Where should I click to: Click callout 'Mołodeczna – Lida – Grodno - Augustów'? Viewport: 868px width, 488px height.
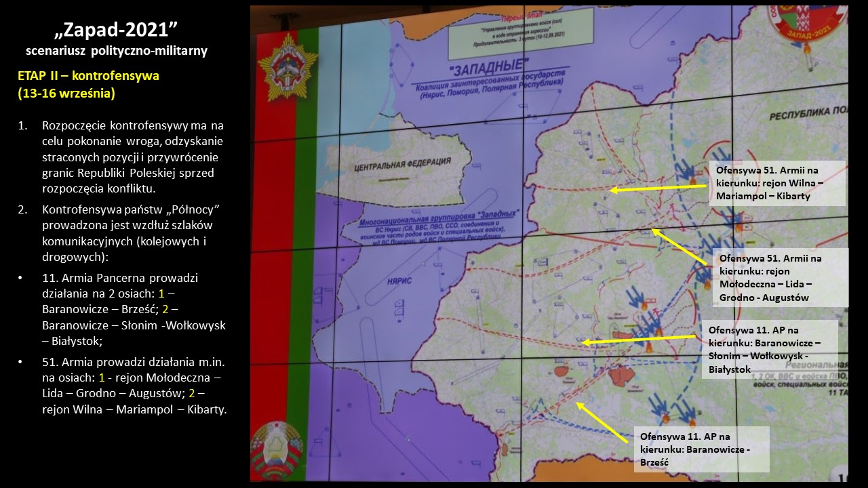tap(781, 278)
